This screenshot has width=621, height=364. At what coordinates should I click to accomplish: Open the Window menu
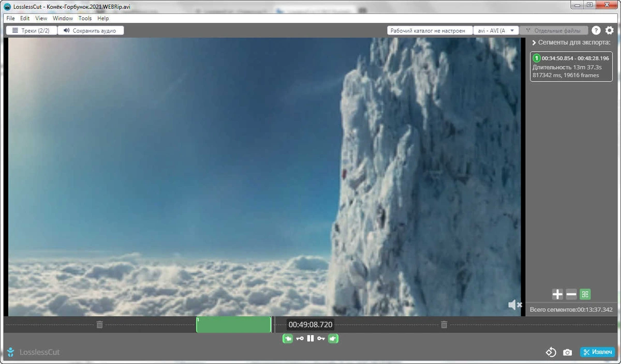pyautogui.click(x=63, y=18)
